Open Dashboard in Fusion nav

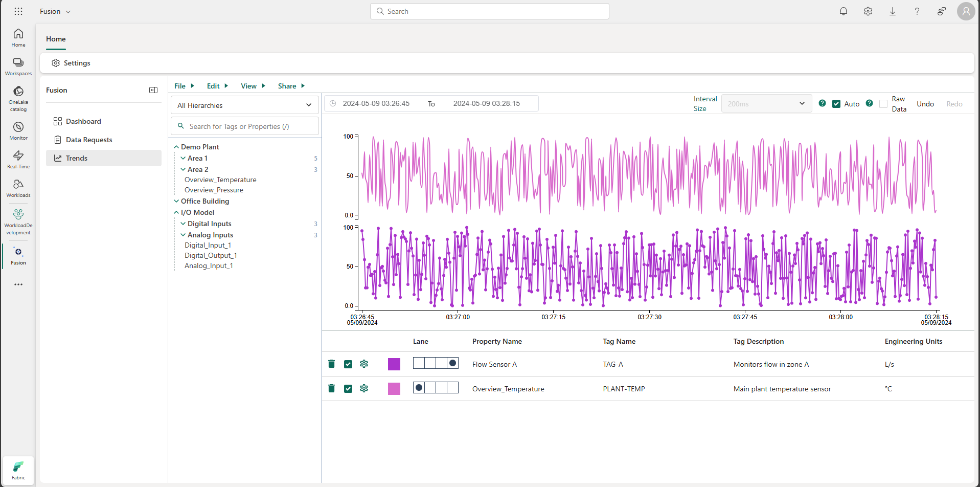click(104, 121)
